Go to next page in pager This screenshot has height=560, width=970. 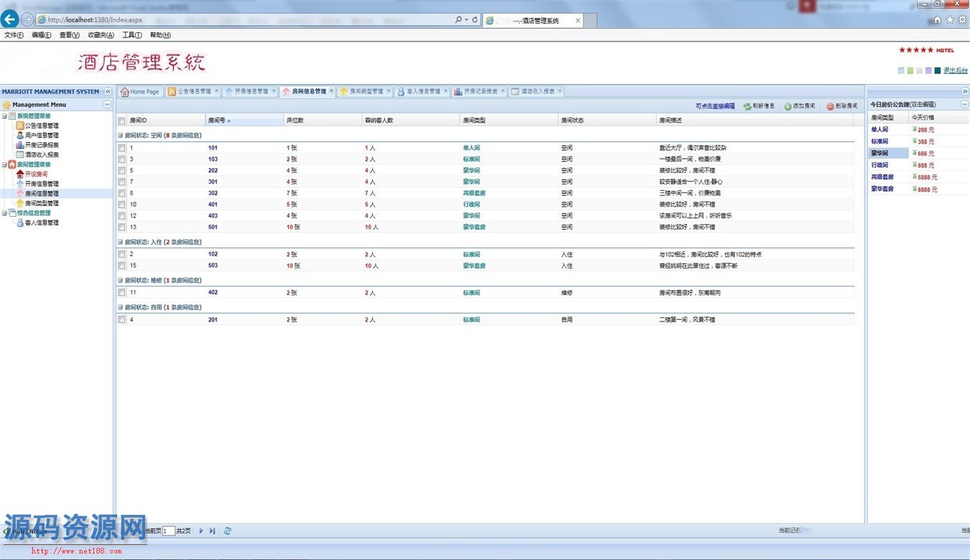click(x=201, y=531)
